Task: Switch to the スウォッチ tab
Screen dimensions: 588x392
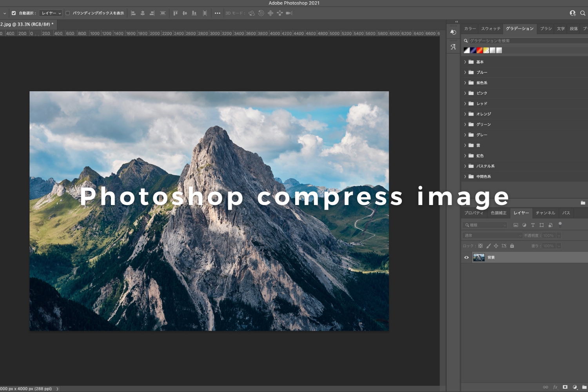Action: [x=491, y=29]
